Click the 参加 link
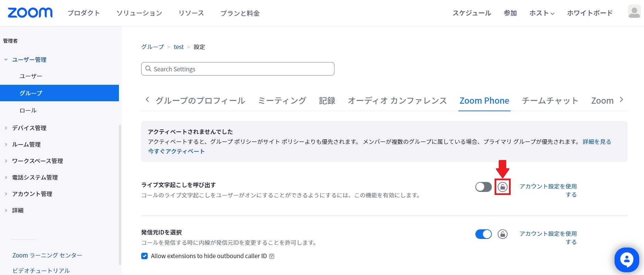 coord(510,13)
